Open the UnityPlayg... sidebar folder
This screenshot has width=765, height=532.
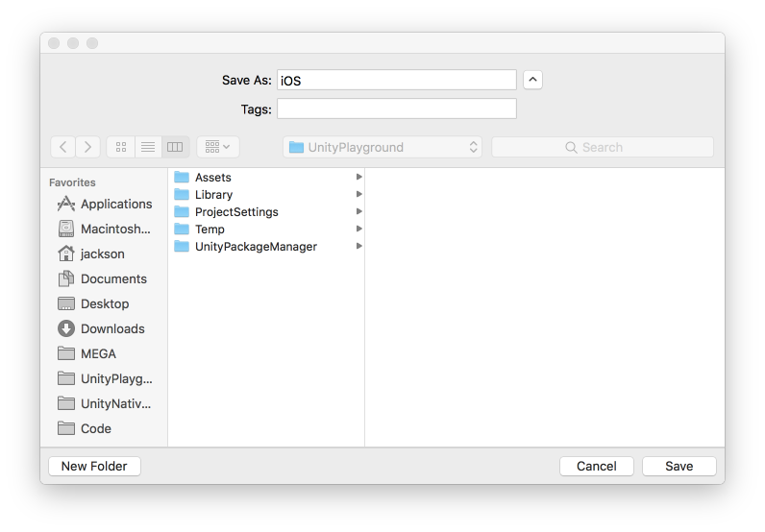(105, 378)
